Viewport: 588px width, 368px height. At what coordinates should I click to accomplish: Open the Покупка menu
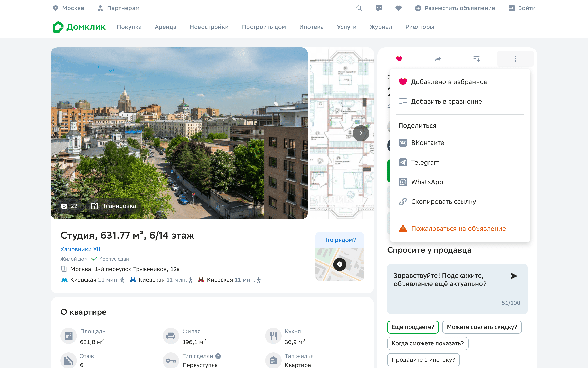coord(129,27)
